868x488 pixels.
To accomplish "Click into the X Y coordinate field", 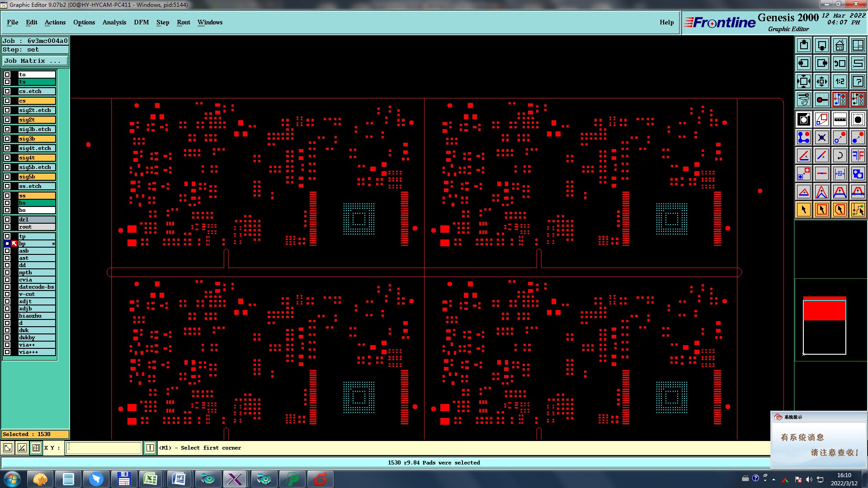I will [x=104, y=448].
